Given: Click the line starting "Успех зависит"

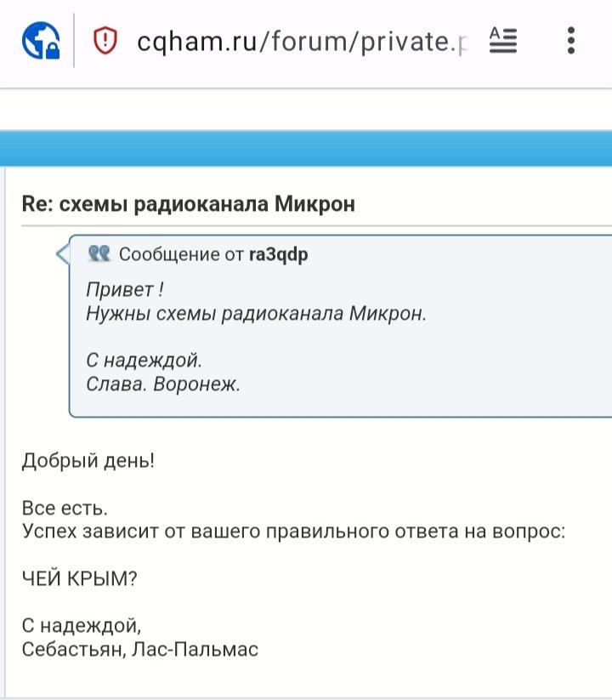Looking at the screenshot, I should click(x=293, y=532).
